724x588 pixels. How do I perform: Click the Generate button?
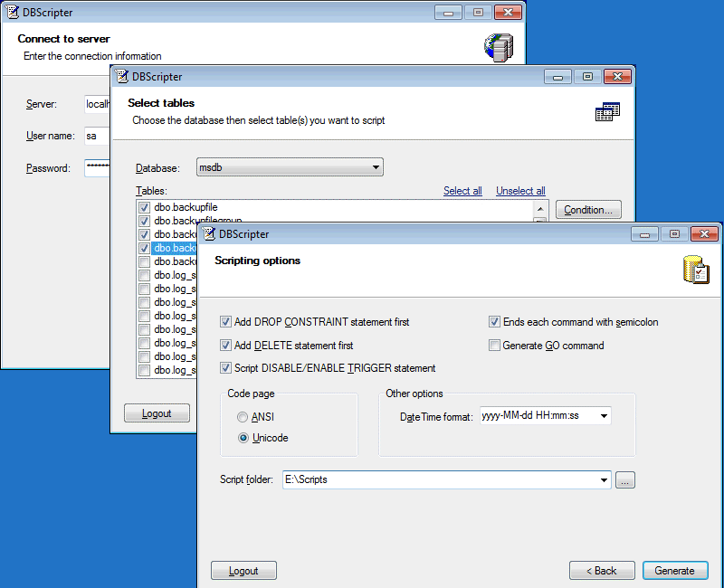(675, 571)
